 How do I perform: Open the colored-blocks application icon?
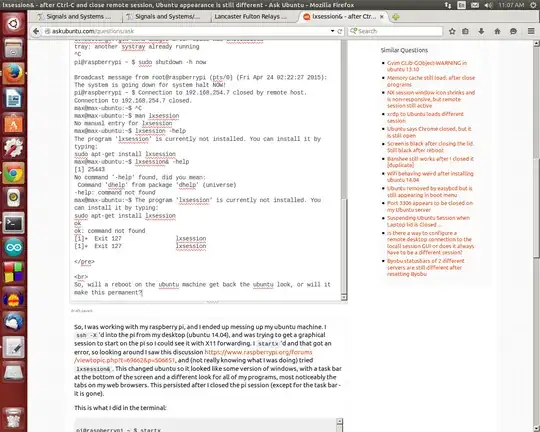13,272
